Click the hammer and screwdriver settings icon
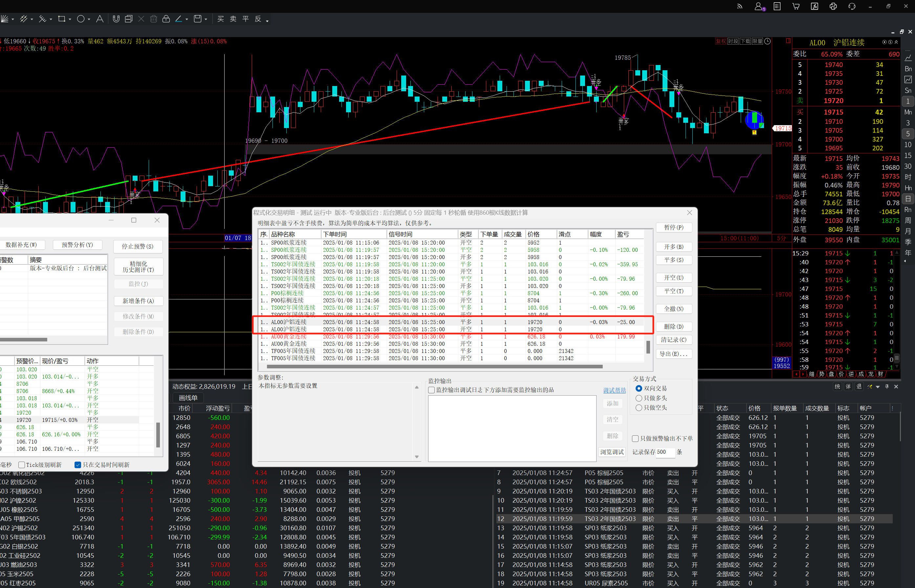 click(870, 387)
